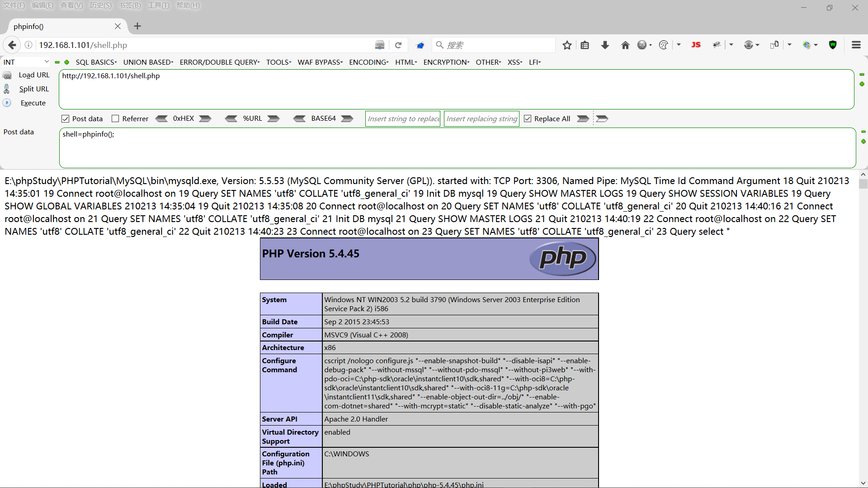Enable the Referrer checkbox
The height and width of the screenshot is (488, 868).
coord(116,118)
